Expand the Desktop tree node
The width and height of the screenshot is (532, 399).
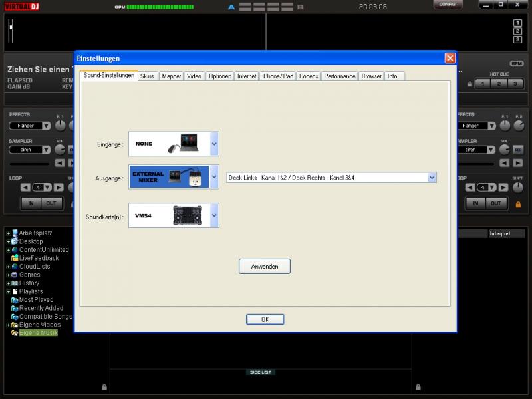click(x=8, y=241)
